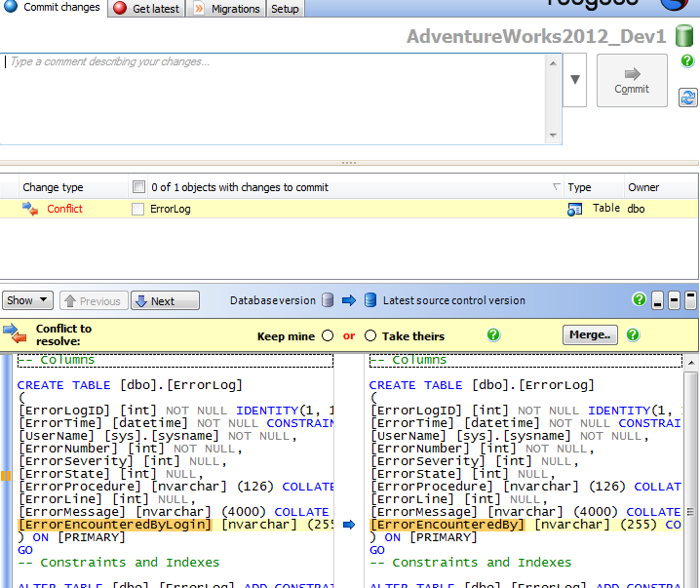Click the table type icon in ErrorLog row
Screen dimensions: 700x588
point(575,209)
